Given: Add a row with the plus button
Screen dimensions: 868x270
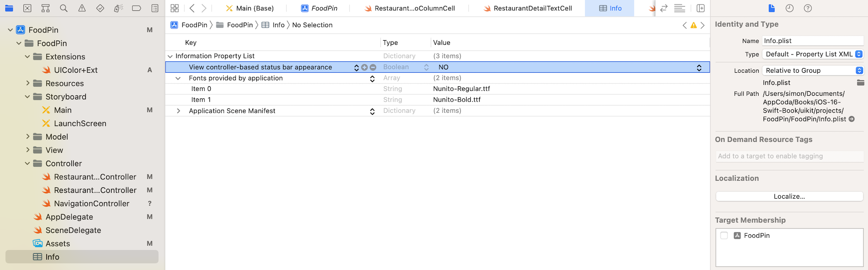Looking at the screenshot, I should click(364, 67).
